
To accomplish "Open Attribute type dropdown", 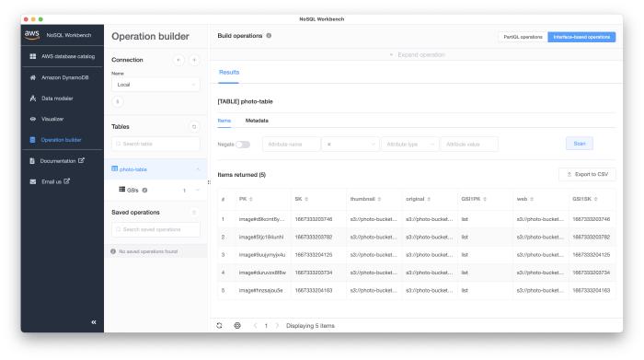I will tap(409, 145).
